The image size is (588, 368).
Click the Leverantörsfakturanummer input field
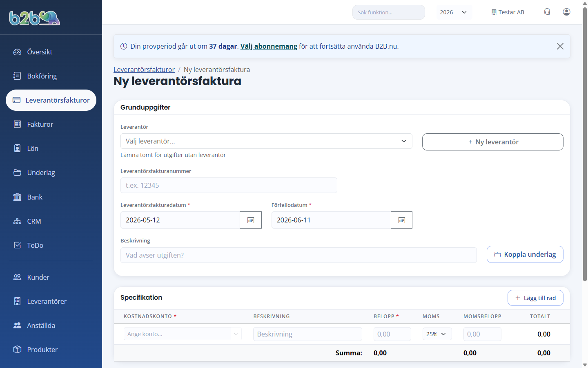coord(229,185)
